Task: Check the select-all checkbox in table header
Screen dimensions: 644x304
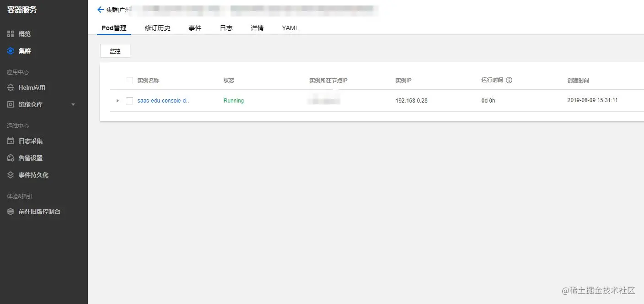Action: click(129, 80)
